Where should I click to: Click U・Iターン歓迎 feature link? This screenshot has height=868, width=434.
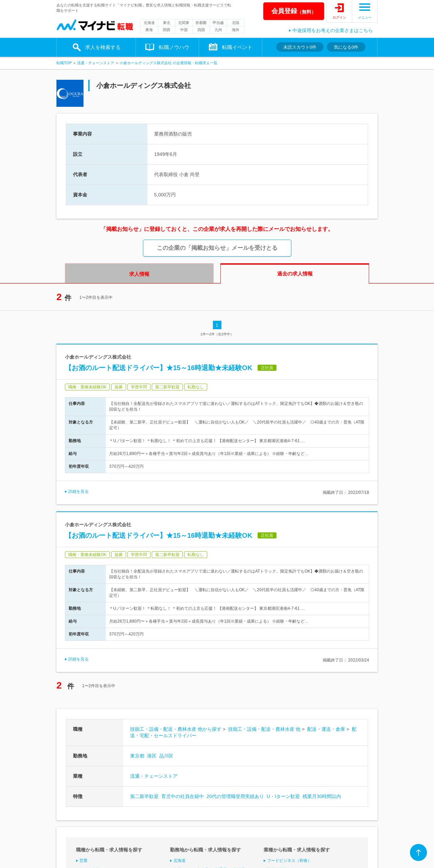(x=283, y=796)
